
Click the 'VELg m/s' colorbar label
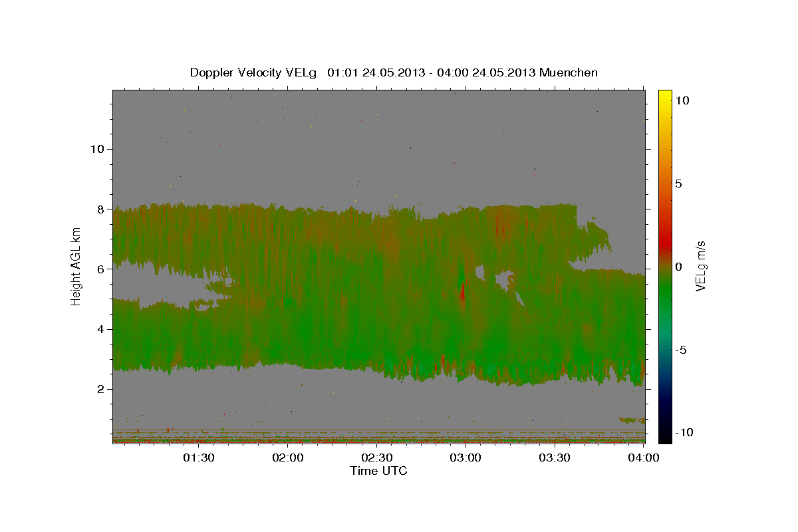[701, 266]
